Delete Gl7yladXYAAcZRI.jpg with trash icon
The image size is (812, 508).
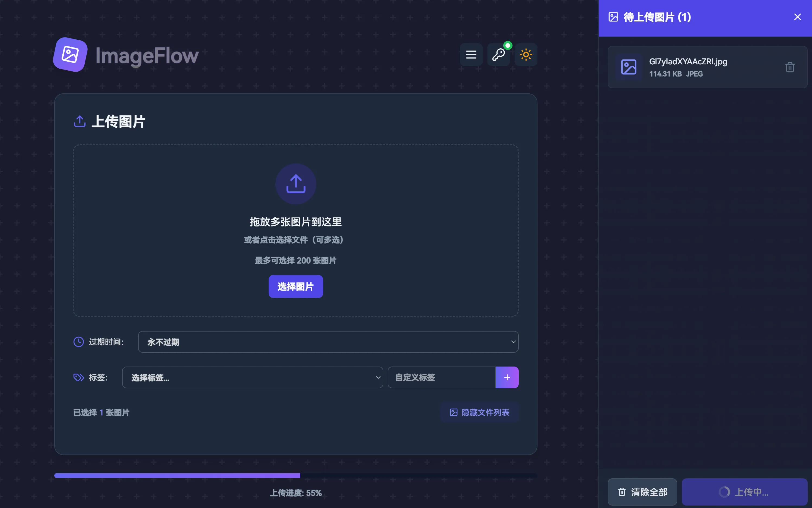tap(789, 67)
